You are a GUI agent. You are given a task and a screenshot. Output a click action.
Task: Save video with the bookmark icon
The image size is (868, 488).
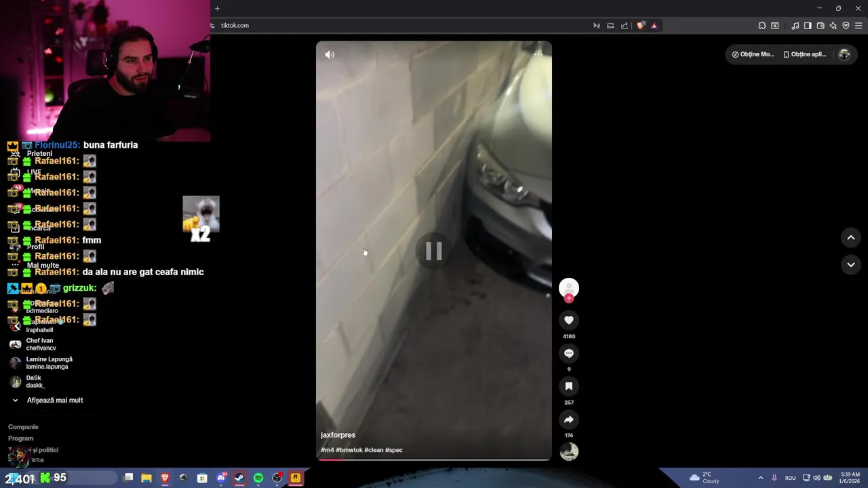(x=569, y=386)
